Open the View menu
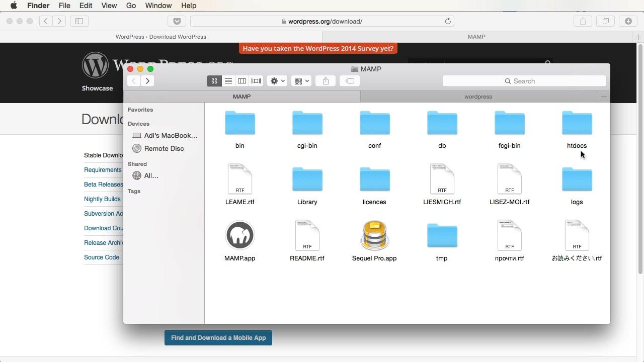The height and width of the screenshot is (362, 644). click(x=109, y=6)
